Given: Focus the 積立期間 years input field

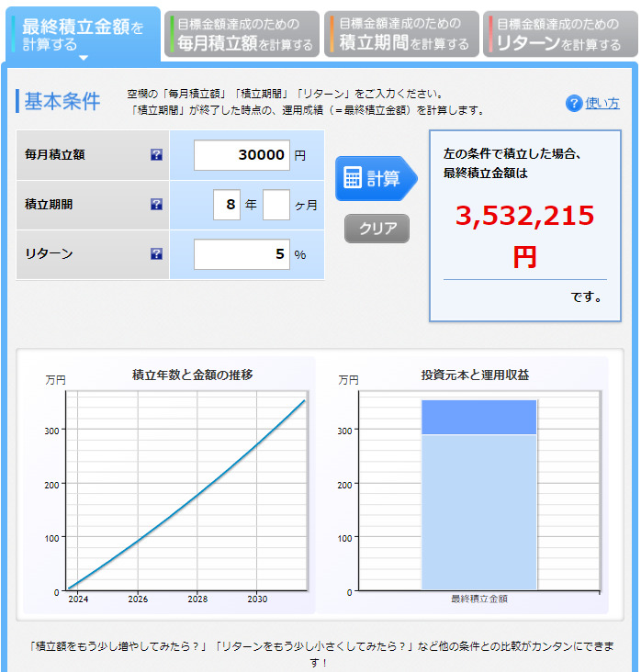Looking at the screenshot, I should [x=227, y=205].
